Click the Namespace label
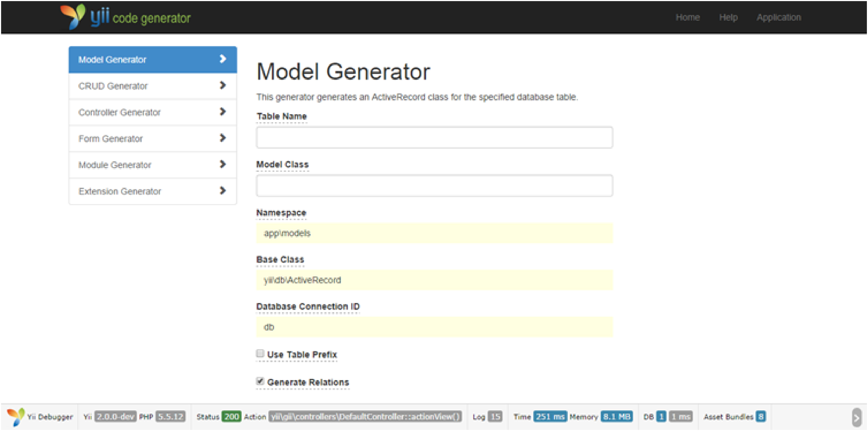Viewport: 868px width, 431px height. 281,213
